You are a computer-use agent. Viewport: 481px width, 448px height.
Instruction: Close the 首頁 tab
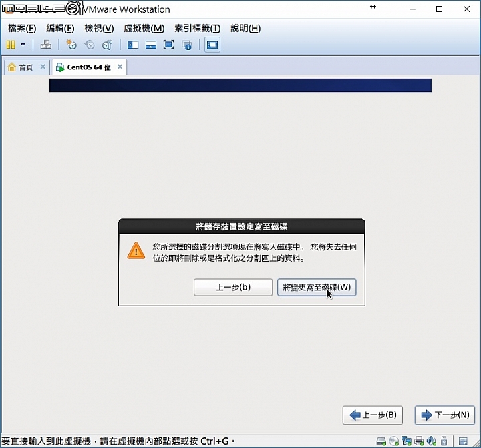(43, 67)
